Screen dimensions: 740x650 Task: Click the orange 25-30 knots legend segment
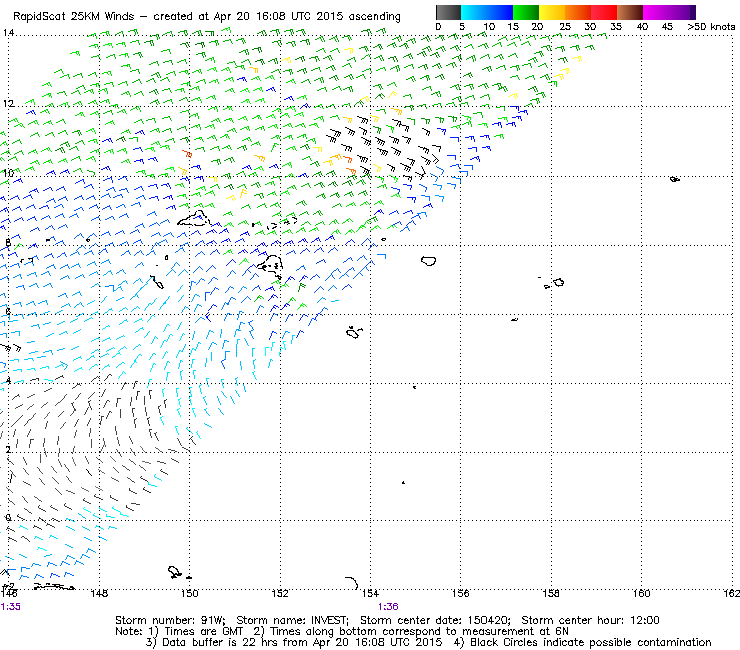578,12
